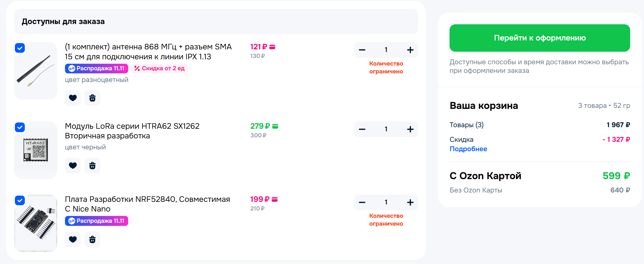Screen dimensions: 644x264
Task: Increase NRF52840 board quantity
Action: coord(410,202)
